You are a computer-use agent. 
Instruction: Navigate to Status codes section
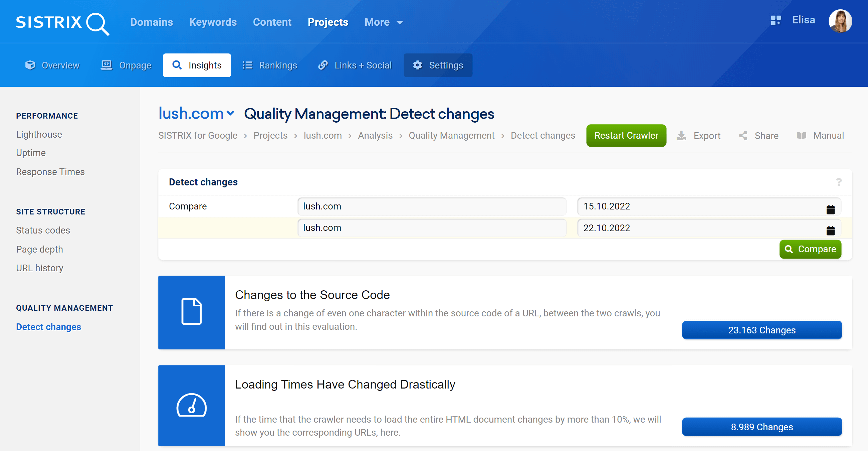(x=43, y=230)
